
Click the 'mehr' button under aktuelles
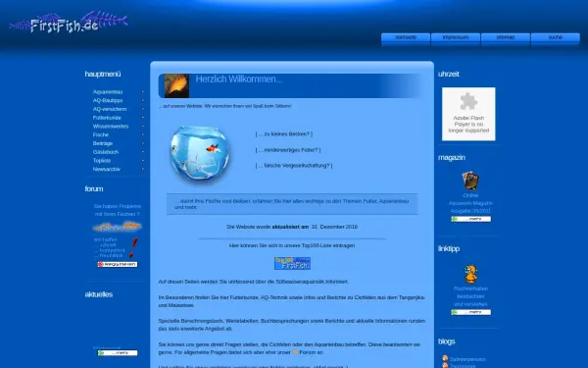click(x=118, y=353)
